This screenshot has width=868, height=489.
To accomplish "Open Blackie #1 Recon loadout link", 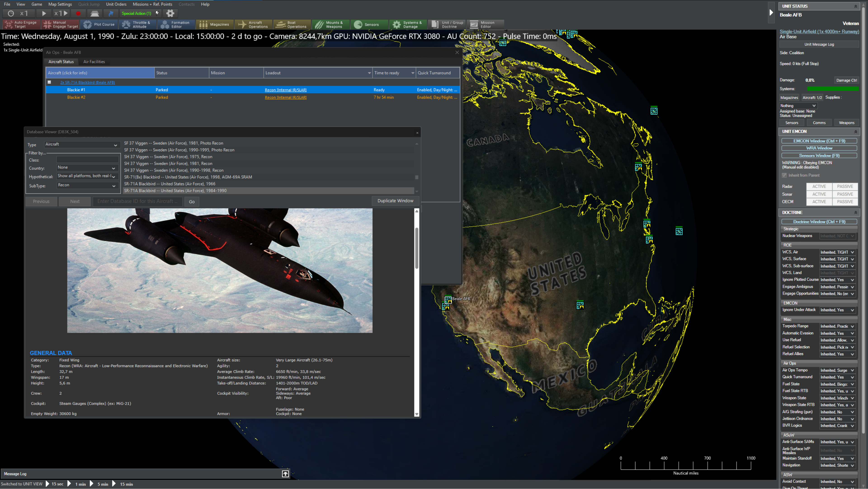I will [285, 90].
